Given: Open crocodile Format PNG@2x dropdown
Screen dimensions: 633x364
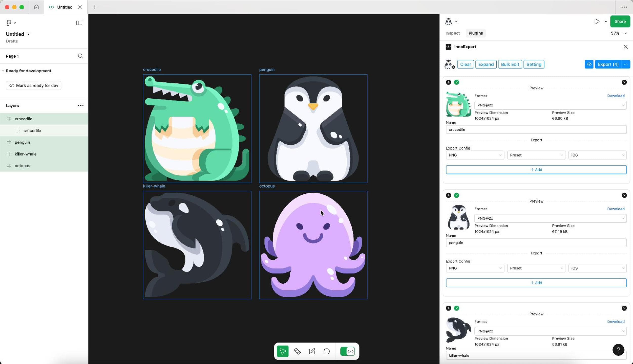Looking at the screenshot, I should pos(550,105).
